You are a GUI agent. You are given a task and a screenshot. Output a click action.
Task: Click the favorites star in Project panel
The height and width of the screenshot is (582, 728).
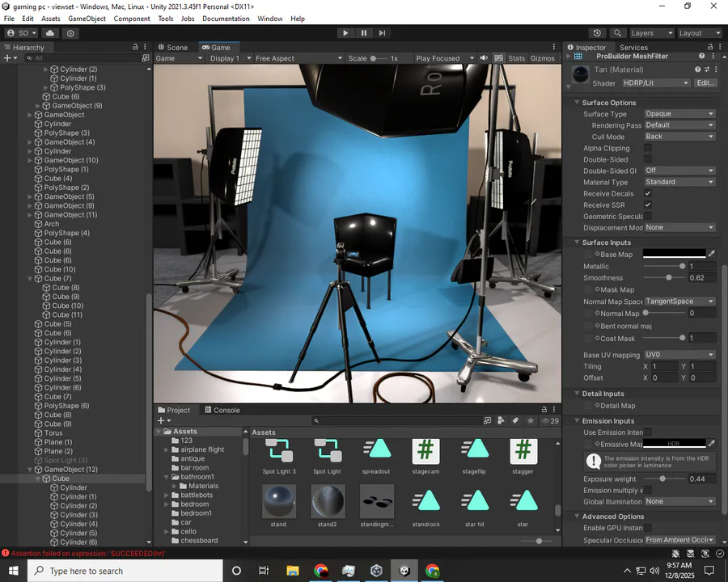(530, 420)
